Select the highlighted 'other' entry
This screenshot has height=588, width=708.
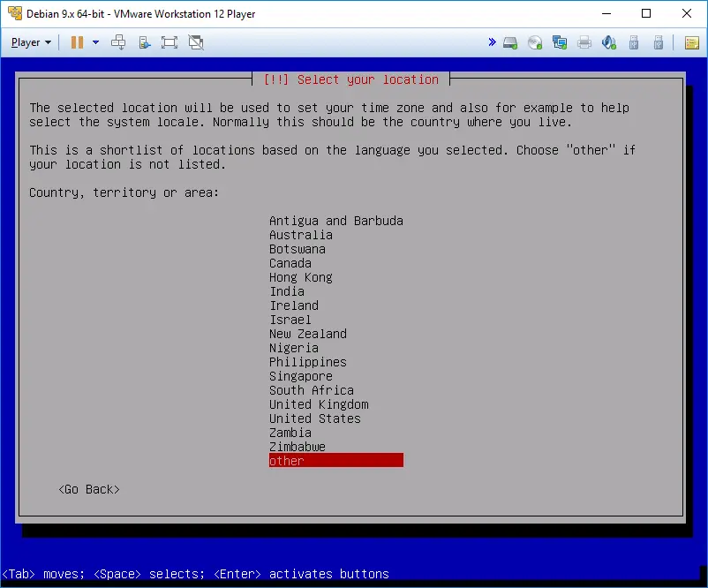tap(335, 461)
